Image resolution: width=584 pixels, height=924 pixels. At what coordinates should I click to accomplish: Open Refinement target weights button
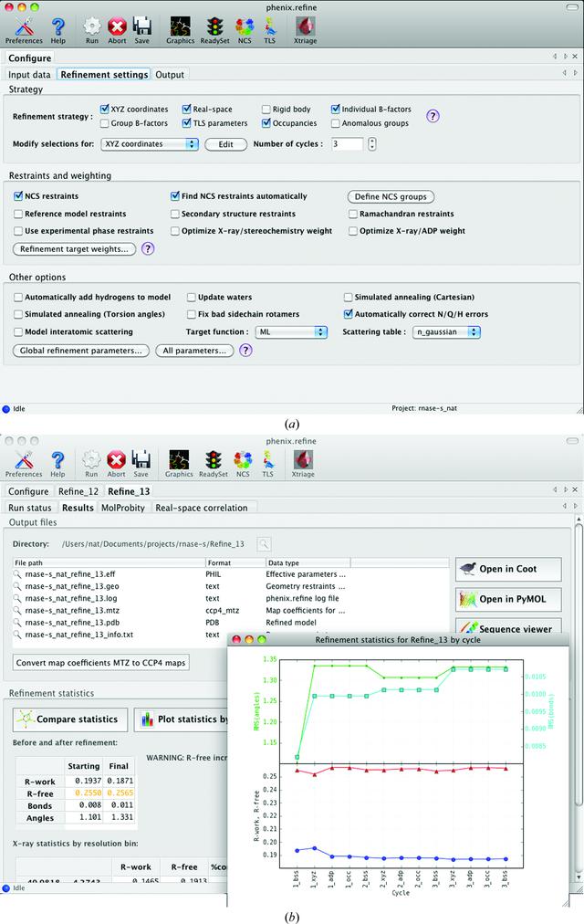point(74,249)
